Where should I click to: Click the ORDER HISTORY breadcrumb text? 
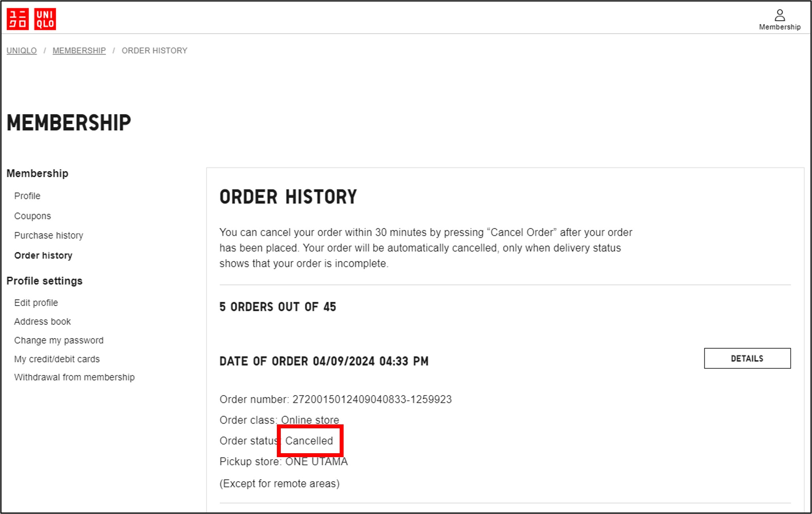[154, 51]
